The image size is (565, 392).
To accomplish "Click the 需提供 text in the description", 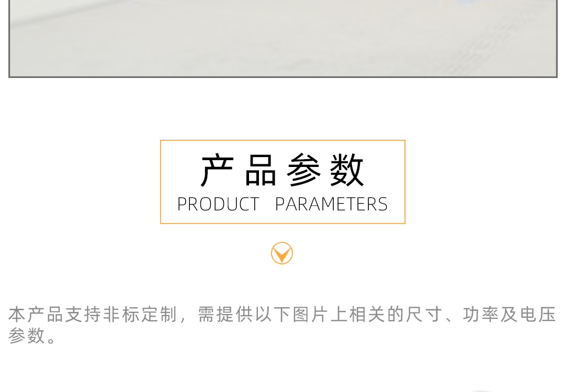I will [225, 315].
